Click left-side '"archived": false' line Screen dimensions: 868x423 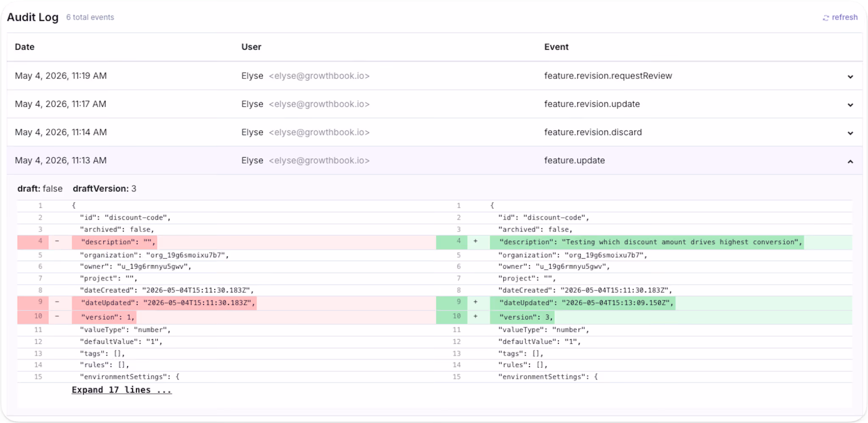click(x=117, y=229)
